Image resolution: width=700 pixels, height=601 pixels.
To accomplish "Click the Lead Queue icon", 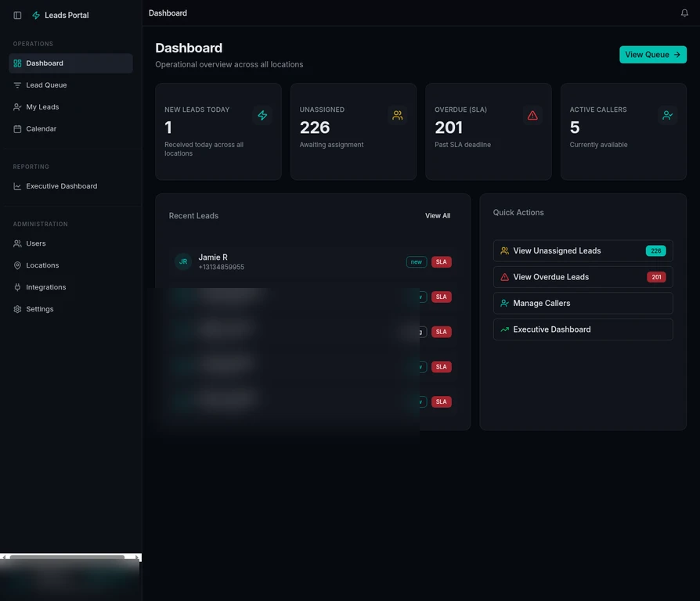I will [17, 85].
